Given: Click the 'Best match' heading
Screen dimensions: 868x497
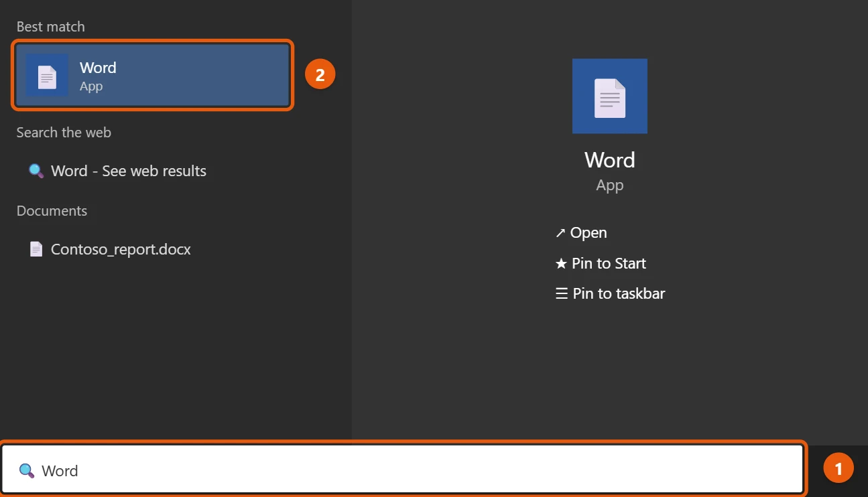Looking at the screenshot, I should tap(50, 27).
